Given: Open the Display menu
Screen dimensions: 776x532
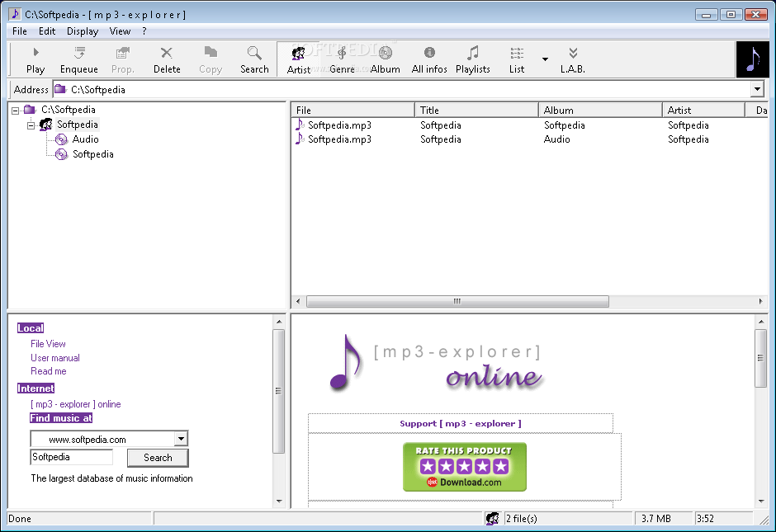Looking at the screenshot, I should pyautogui.click(x=83, y=31).
